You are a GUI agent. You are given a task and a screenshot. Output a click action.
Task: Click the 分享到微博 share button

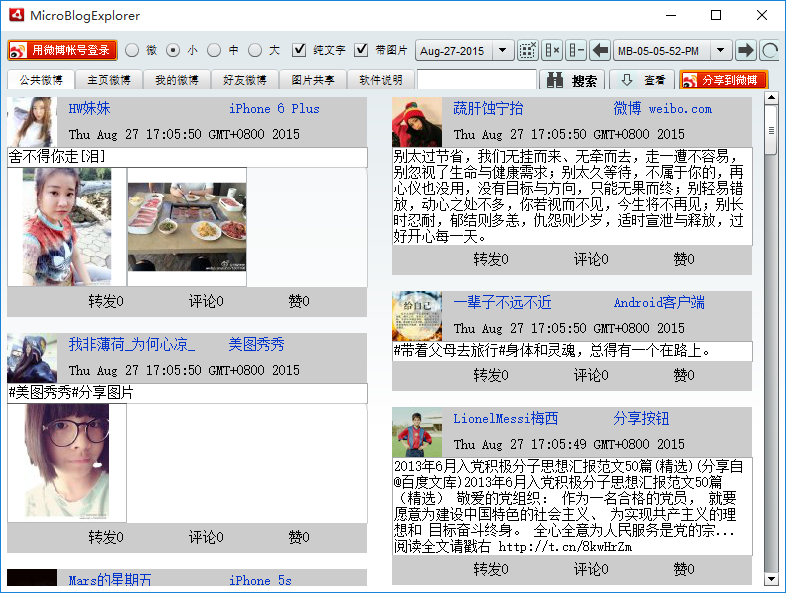coord(724,80)
